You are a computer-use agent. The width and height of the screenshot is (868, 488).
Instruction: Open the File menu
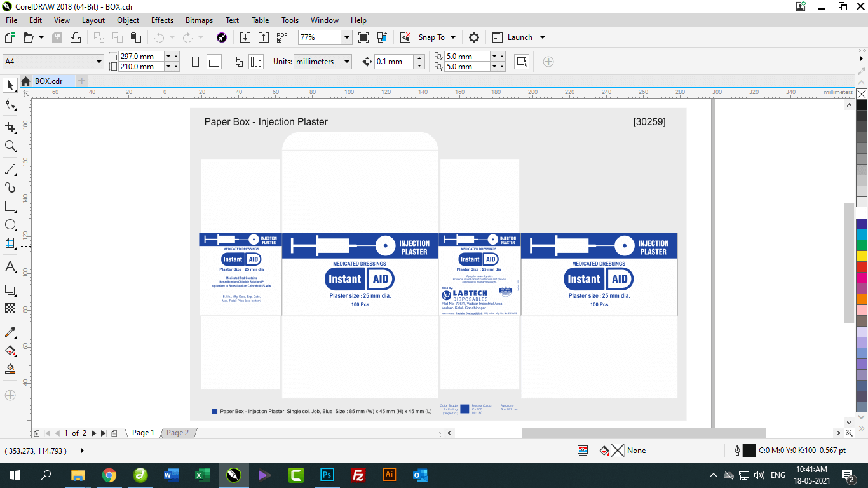11,20
